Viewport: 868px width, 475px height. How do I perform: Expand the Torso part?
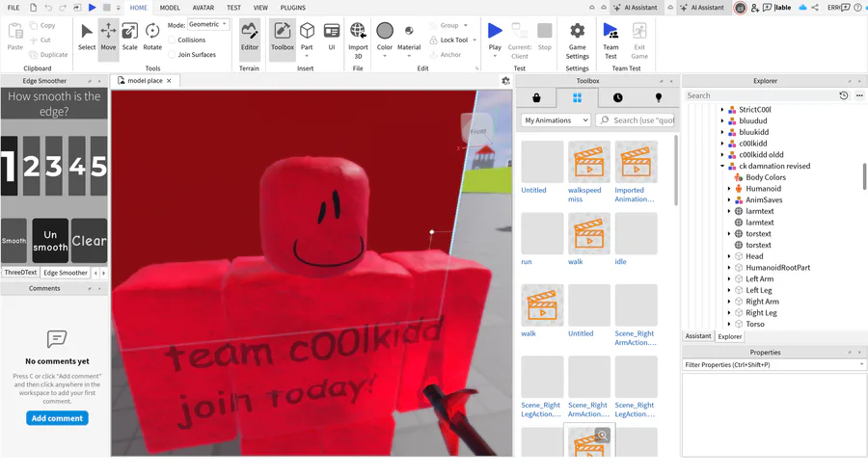(729, 324)
